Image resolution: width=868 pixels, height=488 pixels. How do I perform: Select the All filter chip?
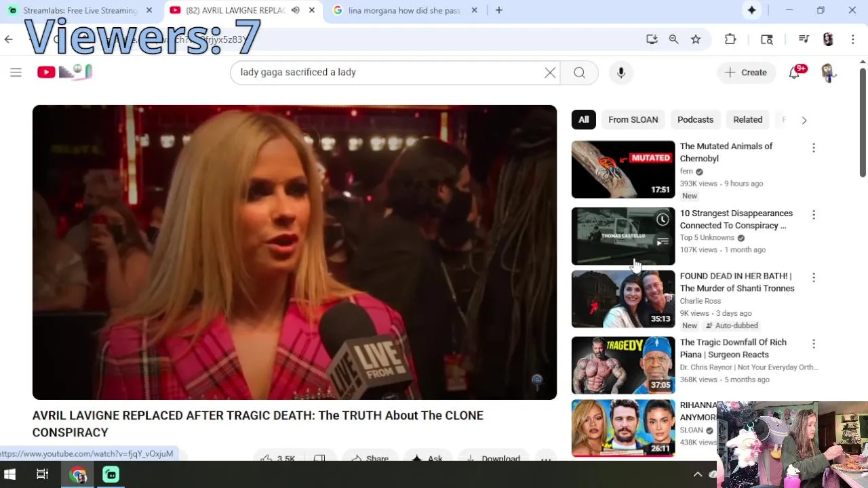(584, 119)
